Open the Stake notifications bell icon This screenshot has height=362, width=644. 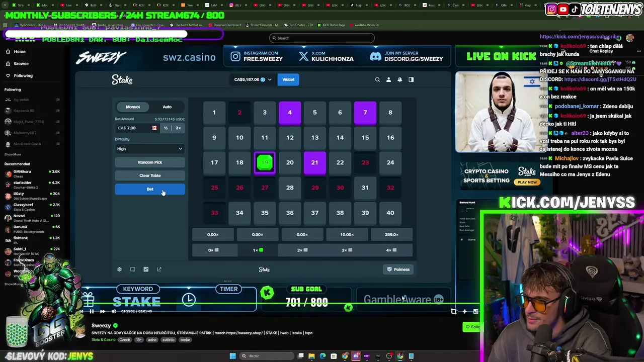coord(400,79)
